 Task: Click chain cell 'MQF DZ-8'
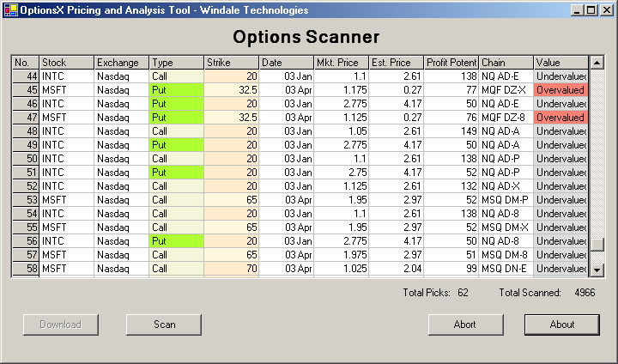pos(506,118)
